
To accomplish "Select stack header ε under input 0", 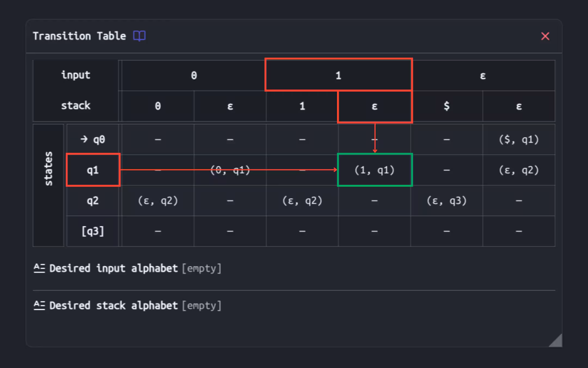I will click(x=230, y=106).
